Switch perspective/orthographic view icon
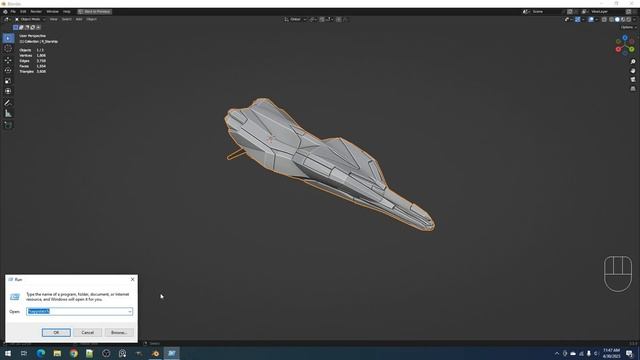 (x=633, y=89)
